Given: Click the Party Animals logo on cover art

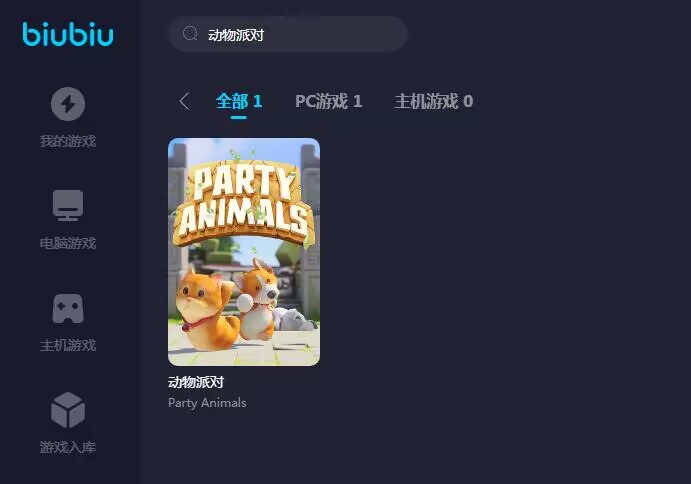Looking at the screenshot, I should pos(244,203).
